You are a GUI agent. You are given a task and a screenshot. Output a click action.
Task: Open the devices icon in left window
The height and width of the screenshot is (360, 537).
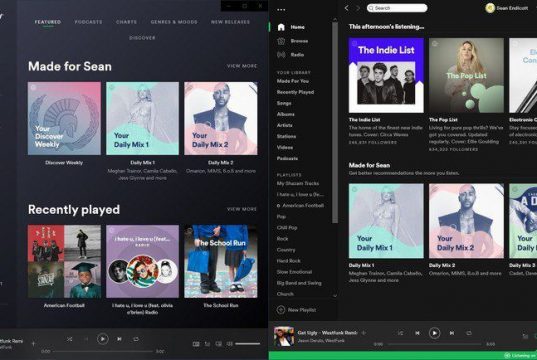(218, 344)
